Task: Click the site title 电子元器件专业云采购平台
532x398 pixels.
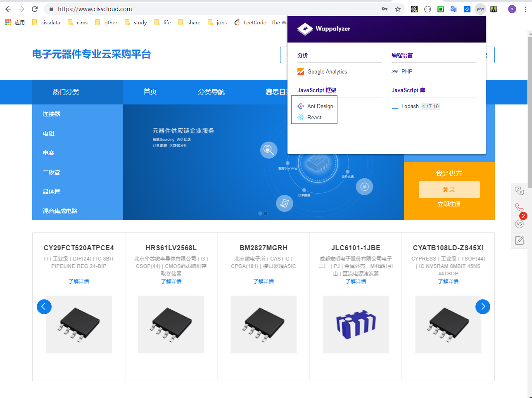Action: click(x=92, y=54)
